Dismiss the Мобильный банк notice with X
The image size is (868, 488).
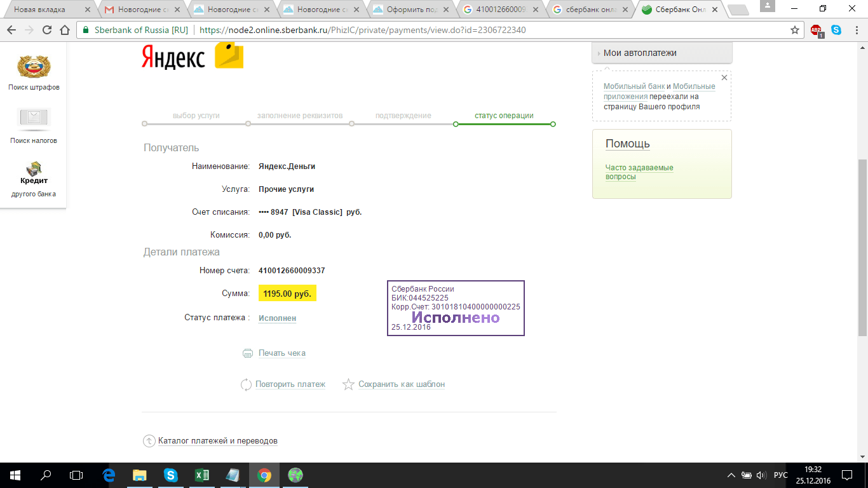pos(724,78)
